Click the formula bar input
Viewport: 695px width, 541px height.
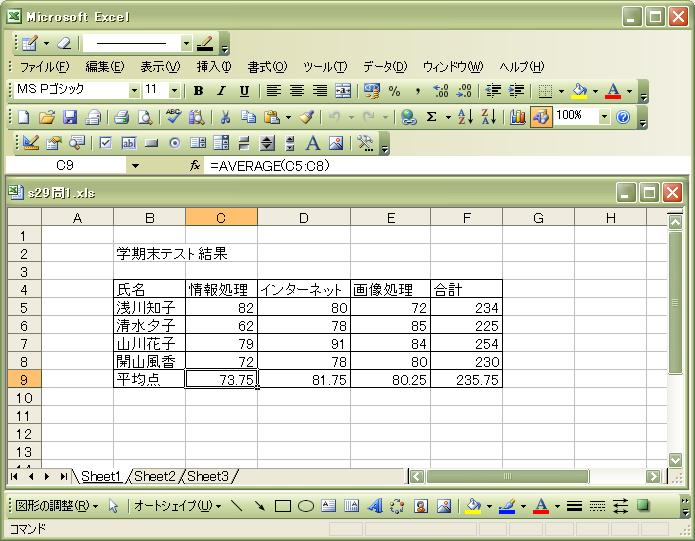(x=448, y=166)
